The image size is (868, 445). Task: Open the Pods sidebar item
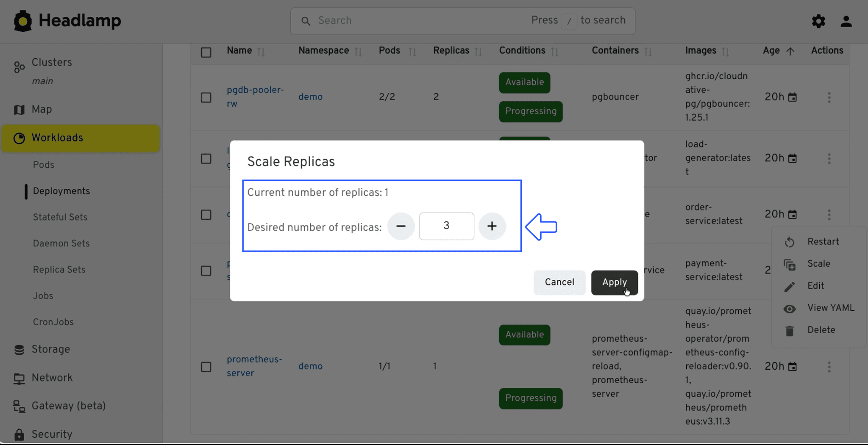44,165
